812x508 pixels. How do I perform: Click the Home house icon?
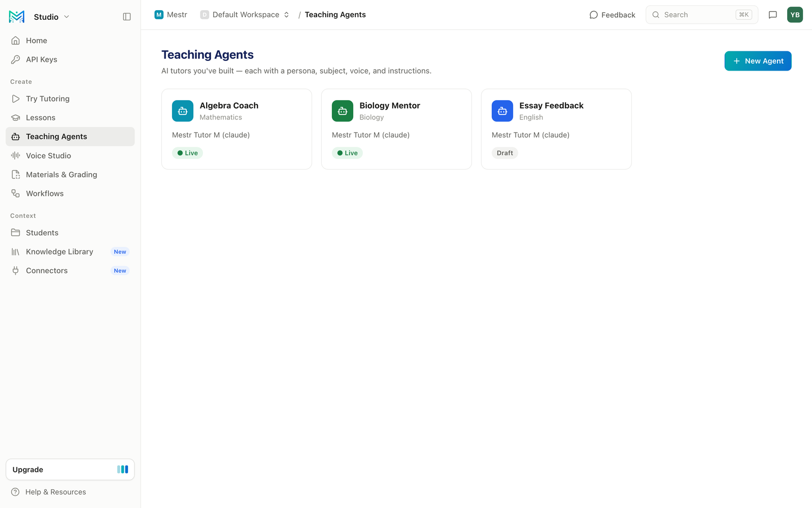(16, 41)
